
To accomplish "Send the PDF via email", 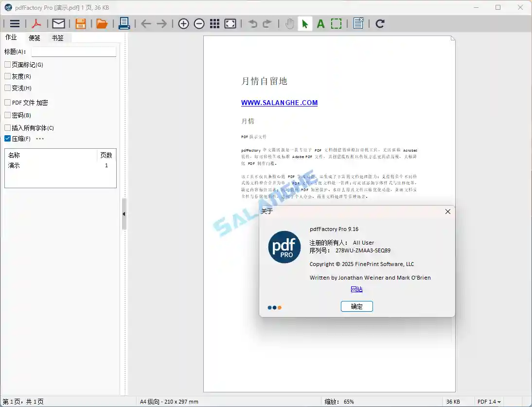I will tap(58, 23).
